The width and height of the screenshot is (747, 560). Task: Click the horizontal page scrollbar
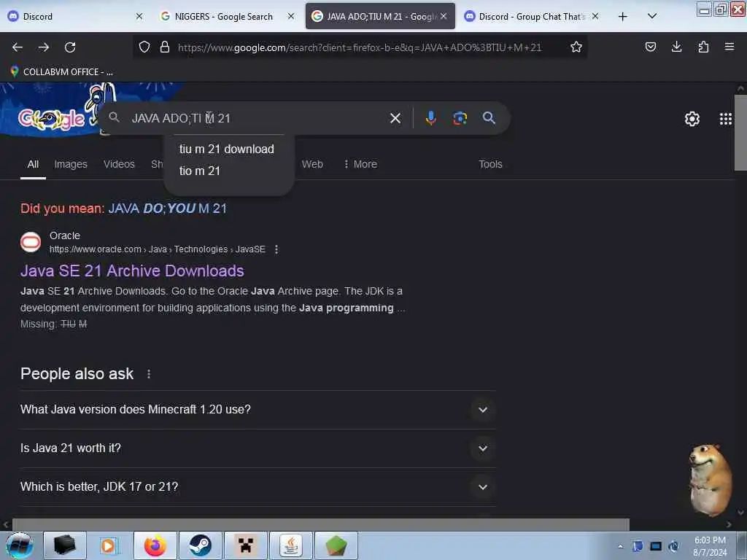pos(320,524)
